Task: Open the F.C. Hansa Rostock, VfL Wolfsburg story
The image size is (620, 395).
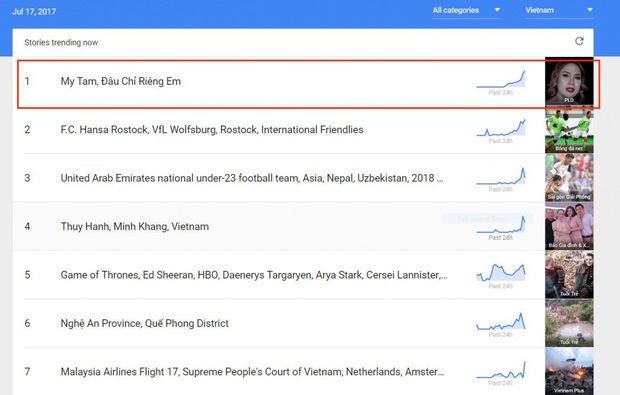Action: [212, 130]
